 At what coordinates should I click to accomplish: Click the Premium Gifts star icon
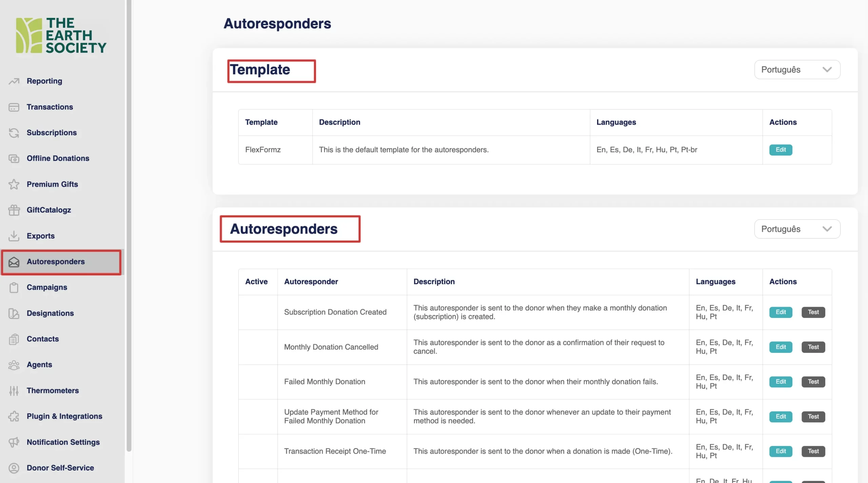(x=14, y=184)
